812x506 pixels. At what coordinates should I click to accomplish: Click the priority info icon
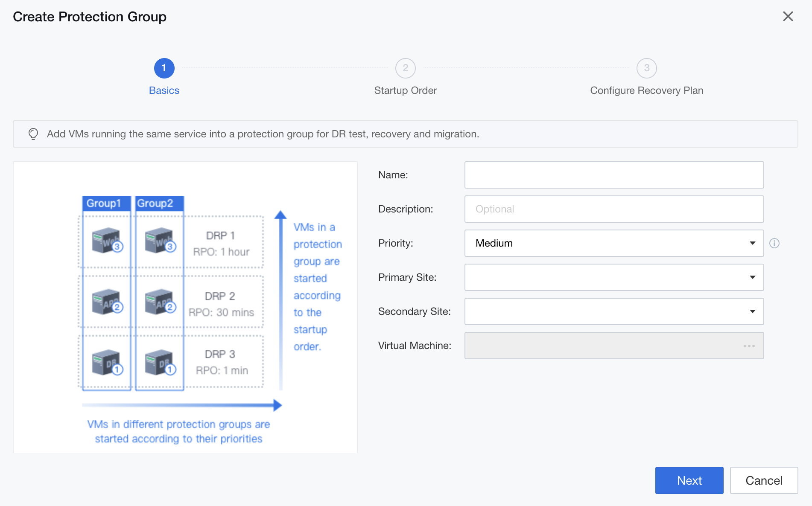click(774, 243)
